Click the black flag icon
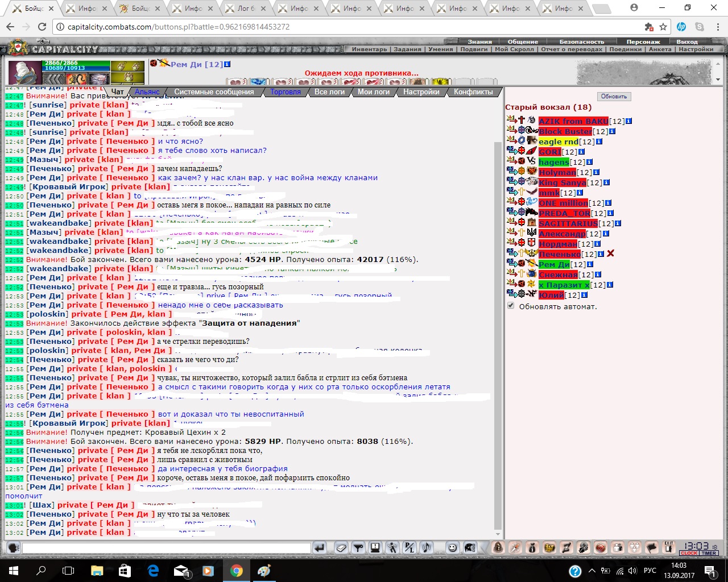This screenshot has height=582, width=728. pyautogui.click(x=652, y=548)
